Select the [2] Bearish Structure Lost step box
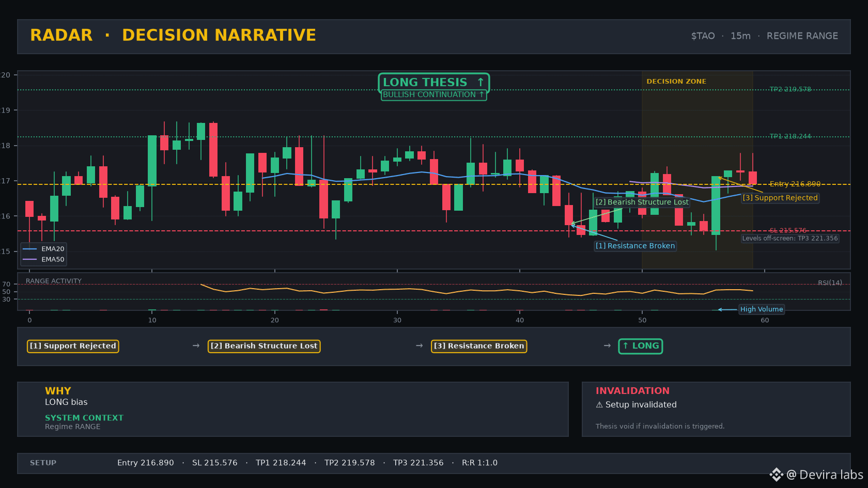This screenshot has height=488, width=868. pos(264,346)
